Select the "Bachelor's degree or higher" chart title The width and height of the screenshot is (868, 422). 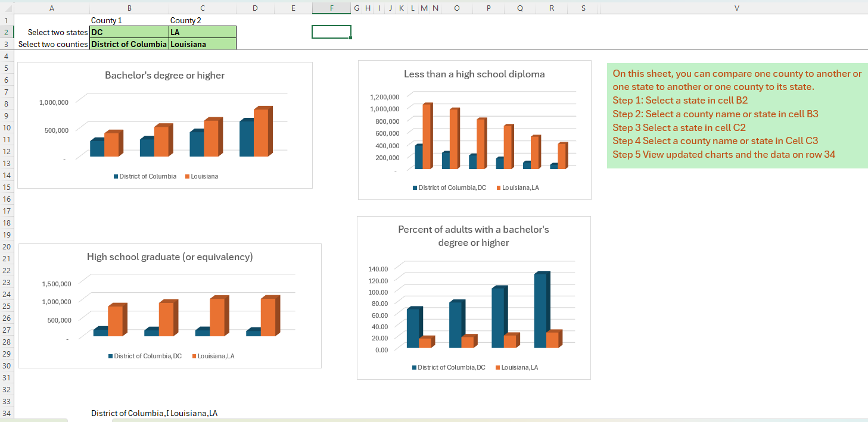coord(164,76)
